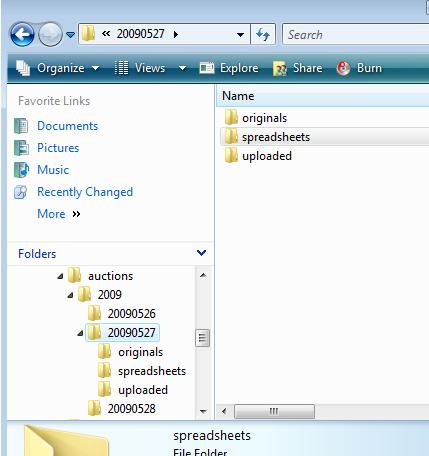This screenshot has width=429, height=456.
Task: Click the 20090526 folder icon in tree
Action: click(x=94, y=313)
